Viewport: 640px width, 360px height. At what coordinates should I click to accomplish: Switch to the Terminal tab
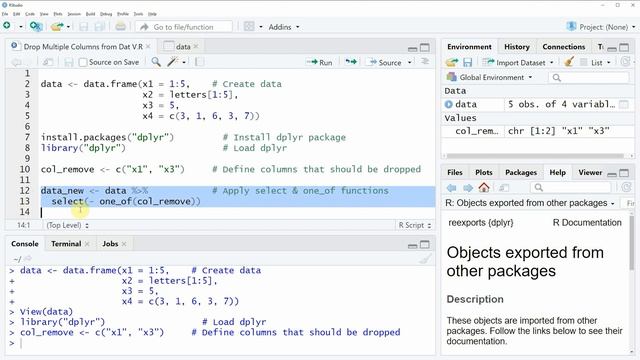(x=66, y=244)
